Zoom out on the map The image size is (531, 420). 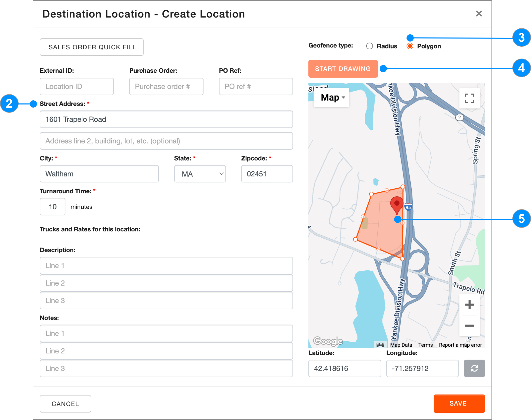pyautogui.click(x=469, y=326)
